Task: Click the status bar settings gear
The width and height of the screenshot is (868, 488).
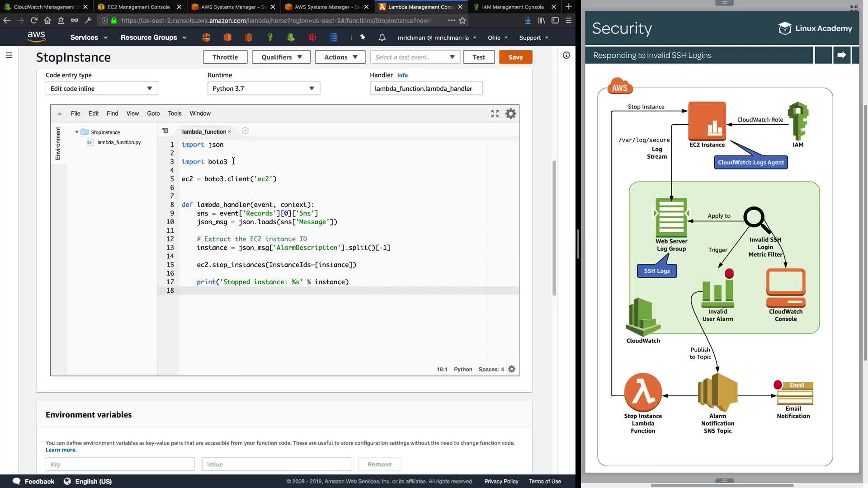Action: [x=512, y=369]
